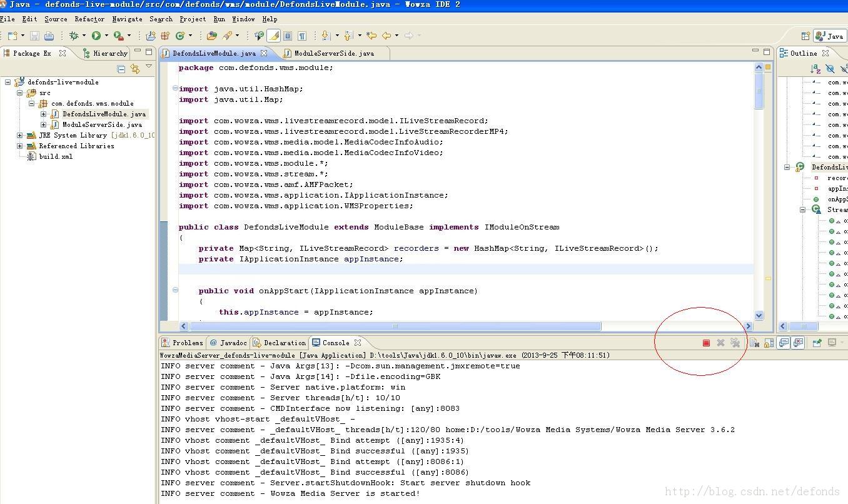The height and width of the screenshot is (504, 848).
Task: Click the green Run button in toolbar
Action: coord(96,36)
